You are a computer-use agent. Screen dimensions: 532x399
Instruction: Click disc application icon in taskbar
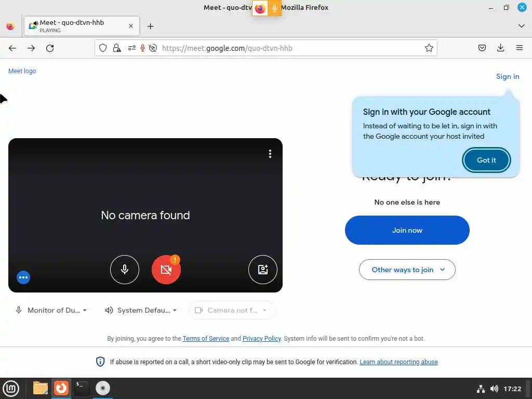(102, 388)
